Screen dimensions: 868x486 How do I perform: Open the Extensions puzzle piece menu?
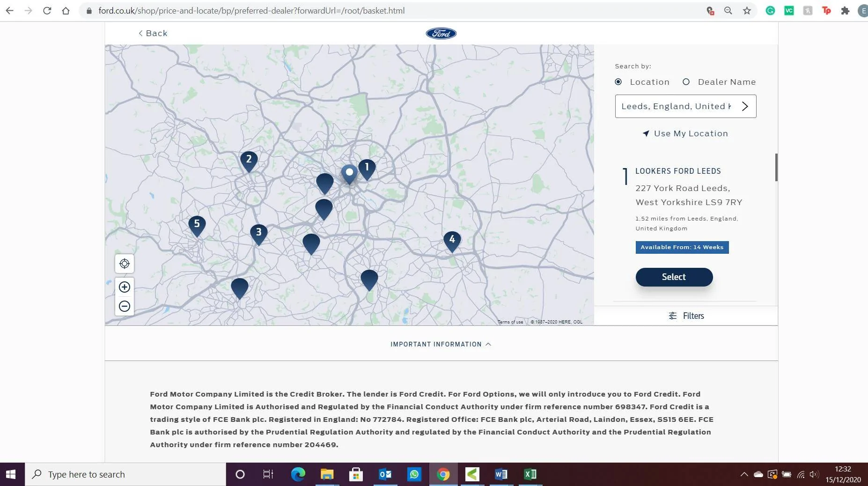click(845, 10)
